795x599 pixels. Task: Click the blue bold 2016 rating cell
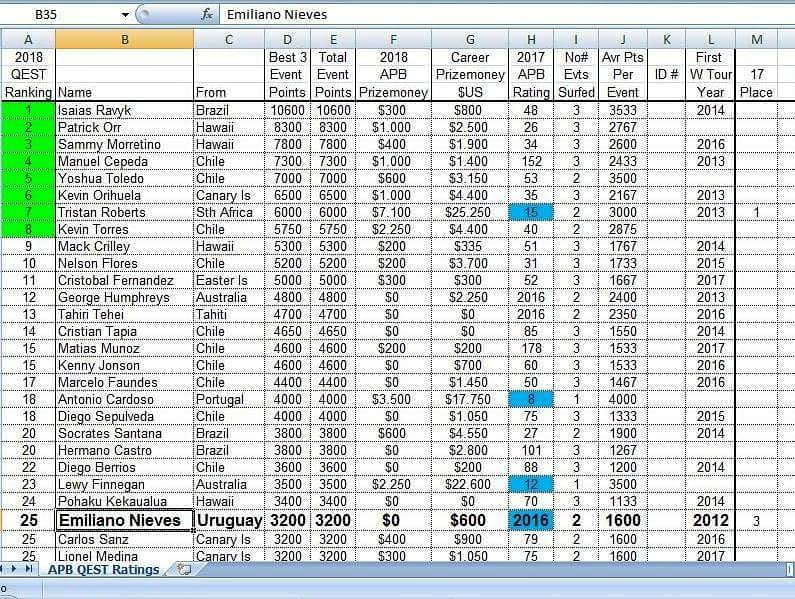point(531,520)
